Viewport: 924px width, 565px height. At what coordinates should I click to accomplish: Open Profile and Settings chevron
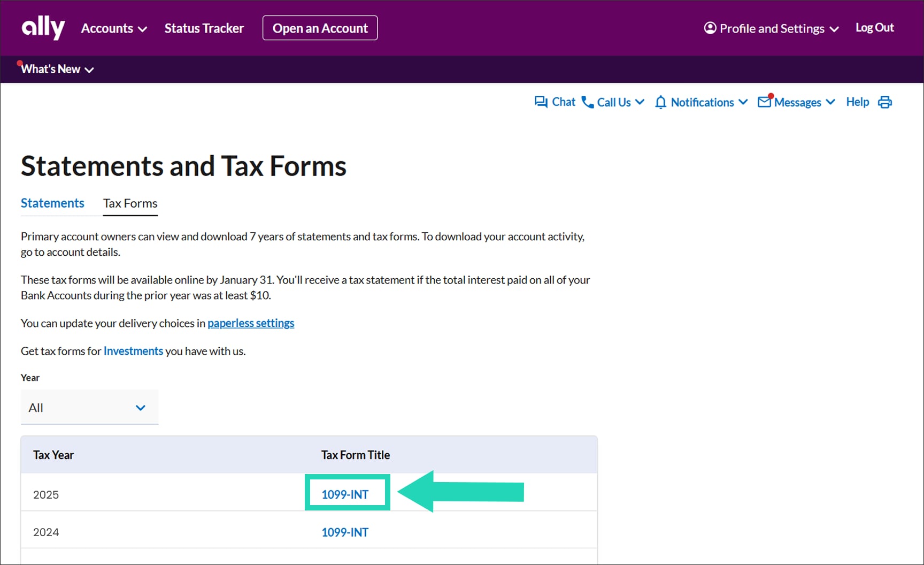coord(834,29)
